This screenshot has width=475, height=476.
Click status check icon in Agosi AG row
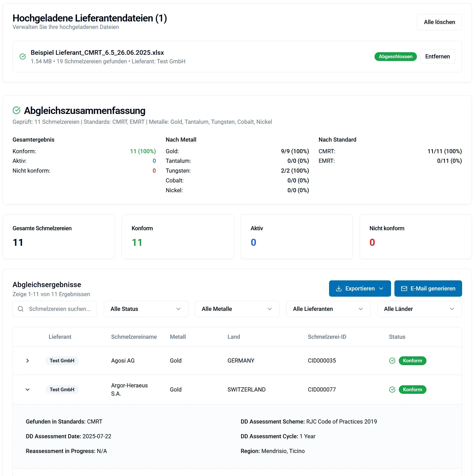(392, 361)
